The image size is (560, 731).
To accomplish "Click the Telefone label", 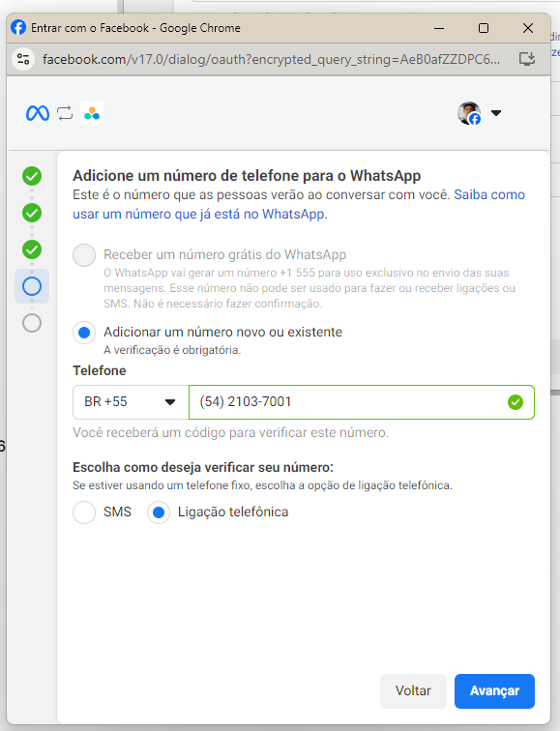I will pos(100,370).
